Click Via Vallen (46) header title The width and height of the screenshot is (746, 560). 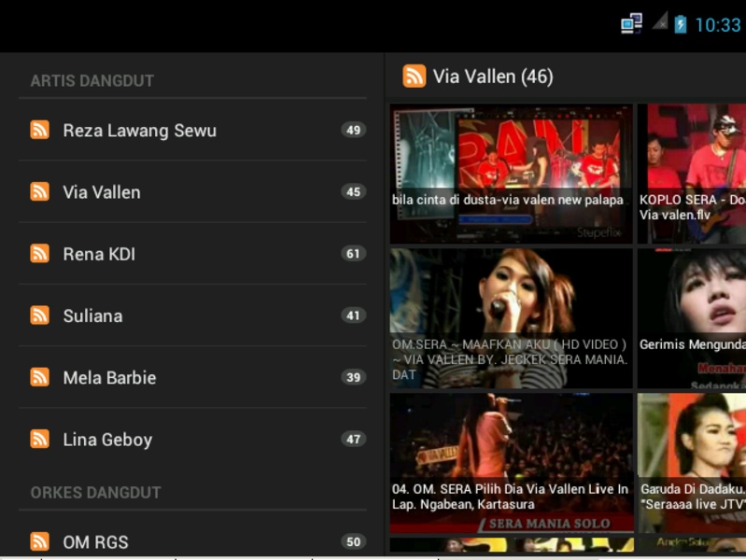(493, 77)
